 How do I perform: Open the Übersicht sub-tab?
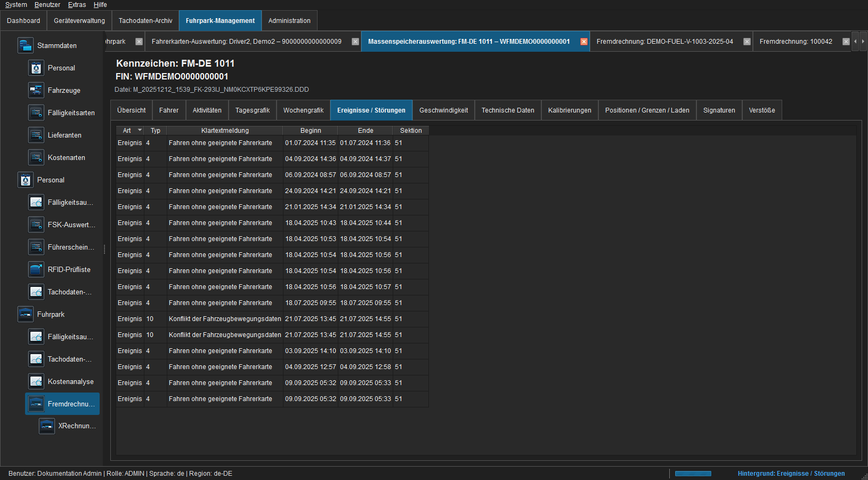[x=132, y=110]
